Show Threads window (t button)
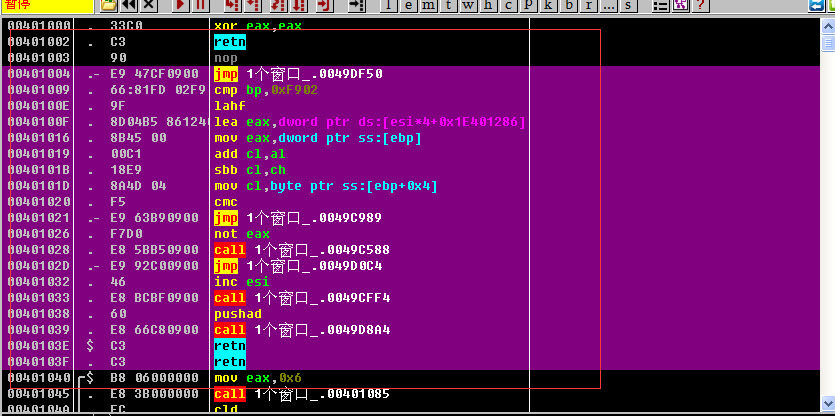This screenshot has height=416, width=835. [448, 5]
